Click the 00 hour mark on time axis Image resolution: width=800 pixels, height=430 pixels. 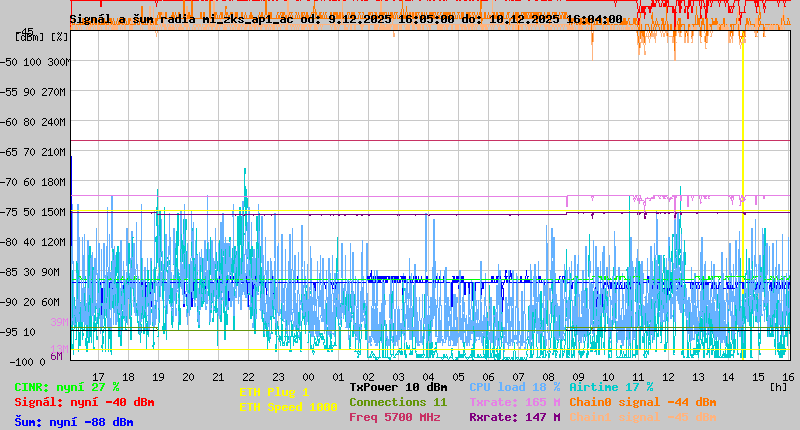[308, 376]
